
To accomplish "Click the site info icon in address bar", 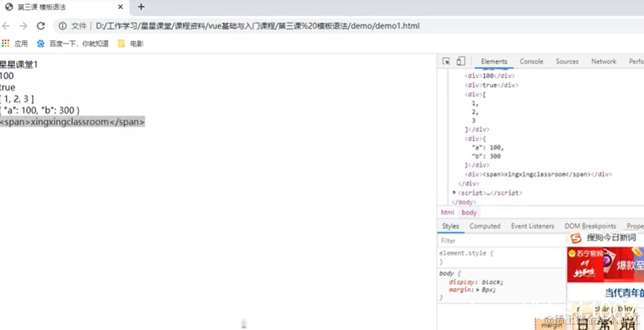I will point(62,26).
